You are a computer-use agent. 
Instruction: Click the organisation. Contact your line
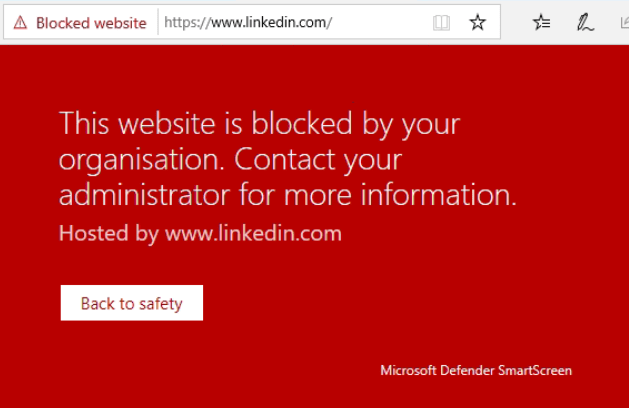click(230, 160)
